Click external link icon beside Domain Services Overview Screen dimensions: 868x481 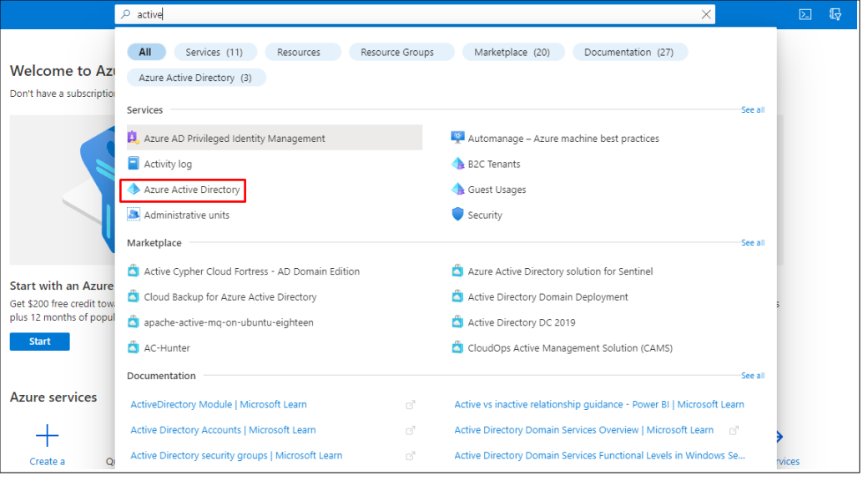coord(734,430)
